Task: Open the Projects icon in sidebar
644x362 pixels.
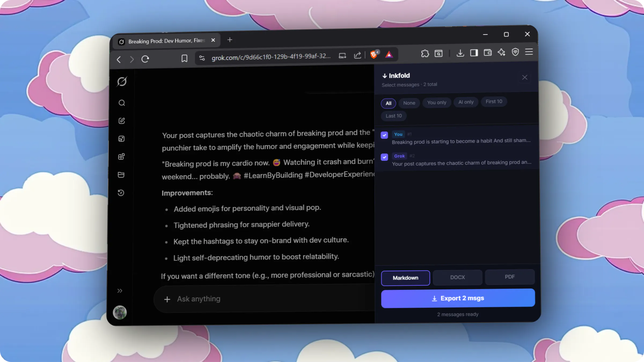Action: 121,157
